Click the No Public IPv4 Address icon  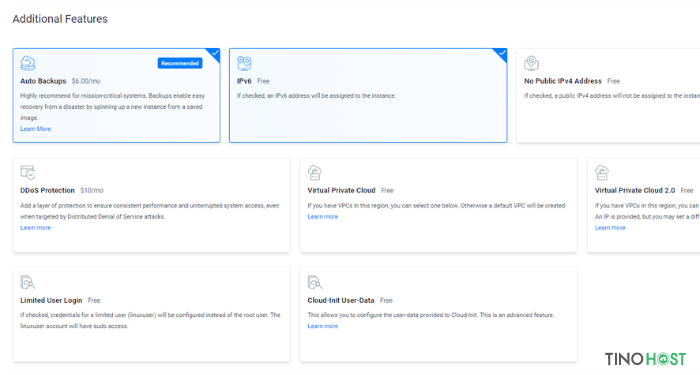tap(531, 63)
